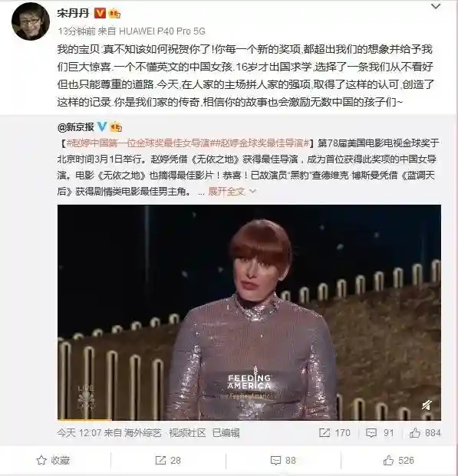Open the post options chevron at top right
This screenshot has width=458, height=476.
436,6
